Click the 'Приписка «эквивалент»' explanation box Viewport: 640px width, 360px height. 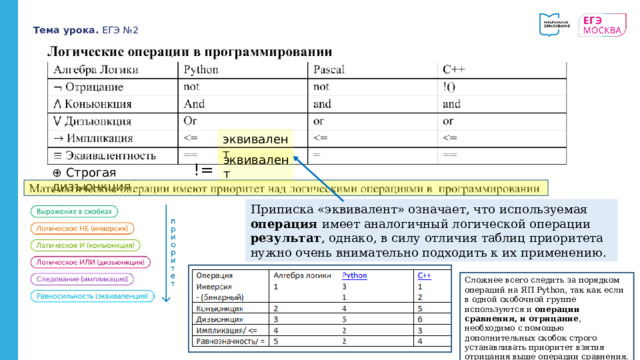point(431,231)
